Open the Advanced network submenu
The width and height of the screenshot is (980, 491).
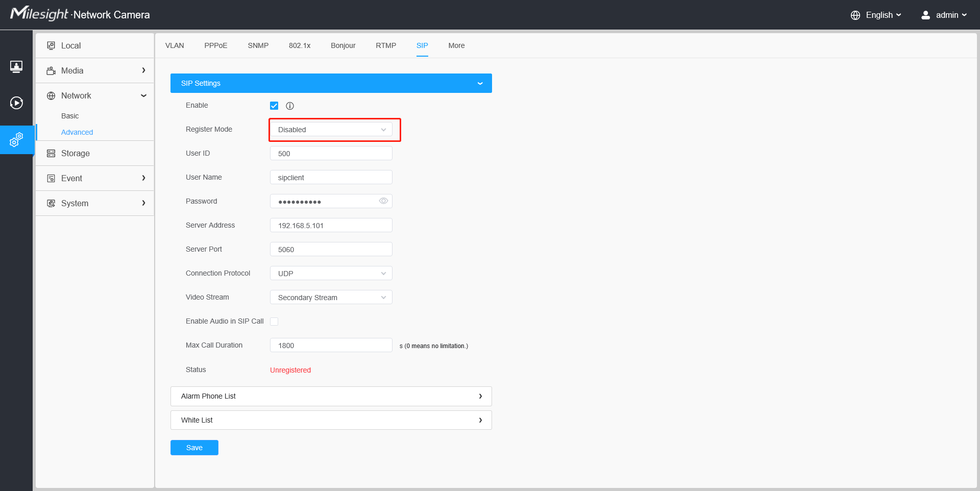pos(77,132)
